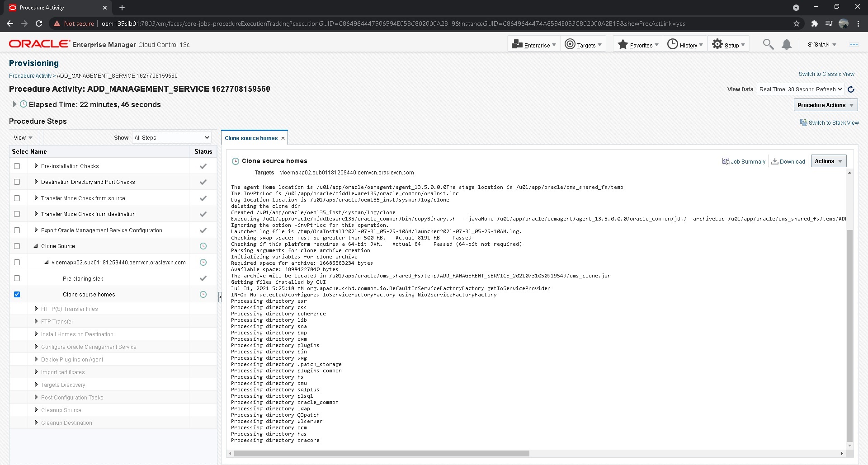868x465 pixels.
Task: Check the Clone Source checkbox
Action: [x=17, y=246]
